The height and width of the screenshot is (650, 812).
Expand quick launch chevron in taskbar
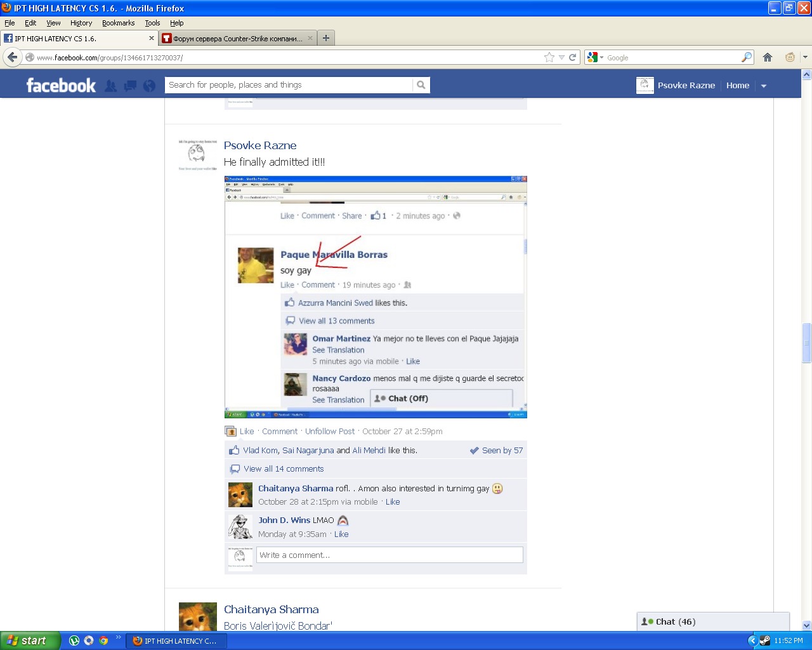118,637
